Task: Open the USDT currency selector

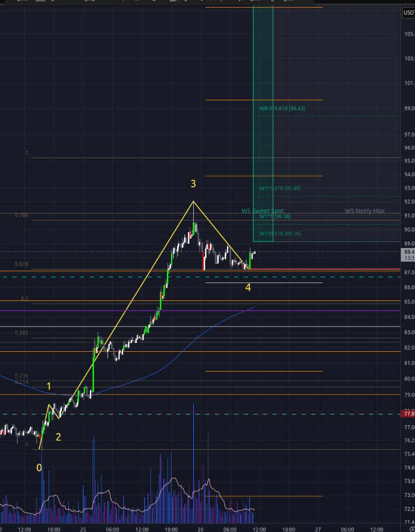Action: 409,13
